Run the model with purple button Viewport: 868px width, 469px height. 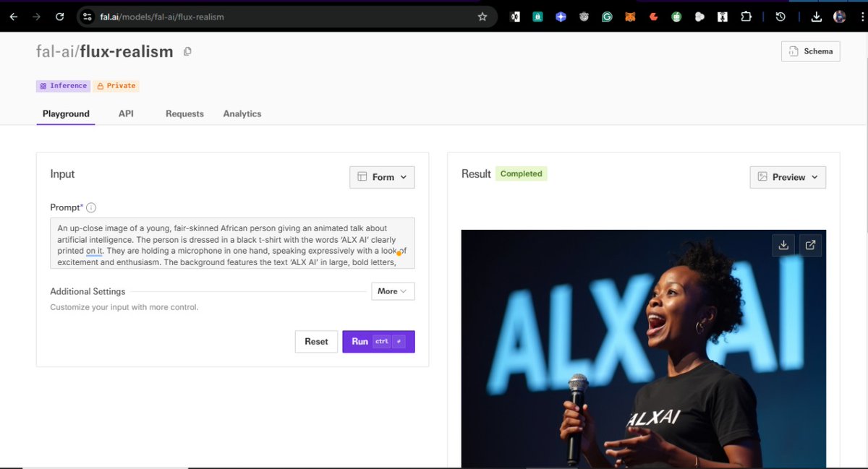(x=378, y=341)
